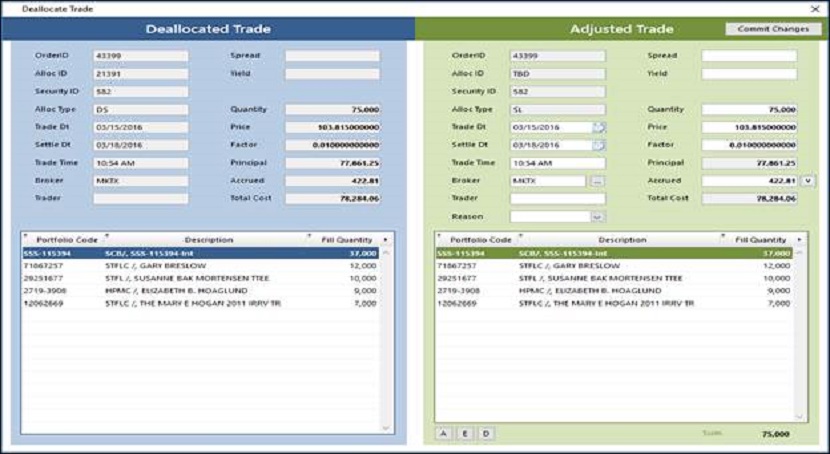Open the Portfolio Code column filter in Deallocated grid
830x454 pixels.
pyautogui.click(x=26, y=236)
